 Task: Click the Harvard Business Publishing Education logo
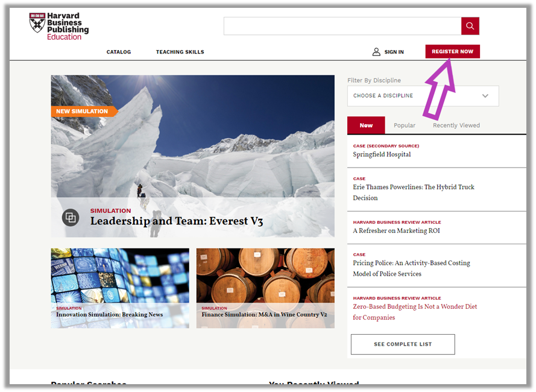pos(59,27)
